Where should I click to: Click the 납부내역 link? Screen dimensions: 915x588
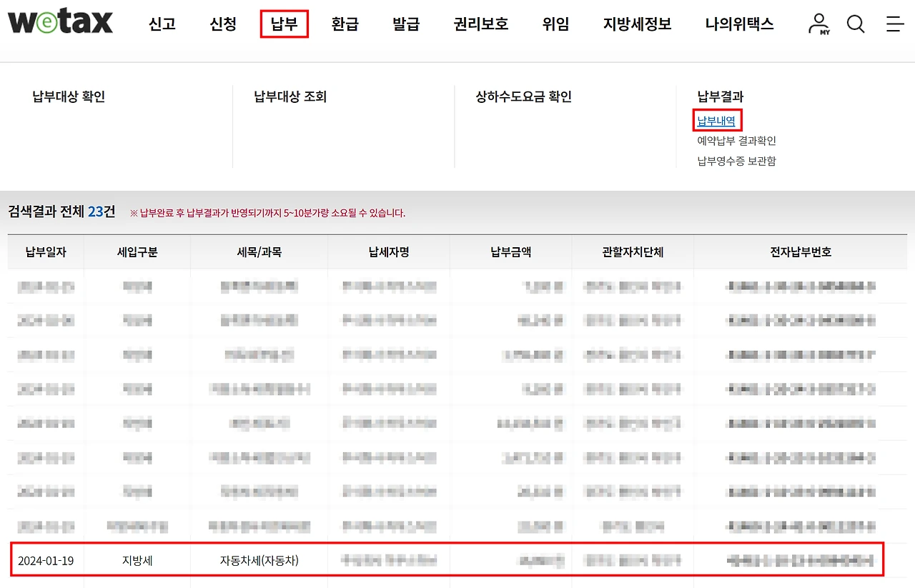click(x=716, y=121)
